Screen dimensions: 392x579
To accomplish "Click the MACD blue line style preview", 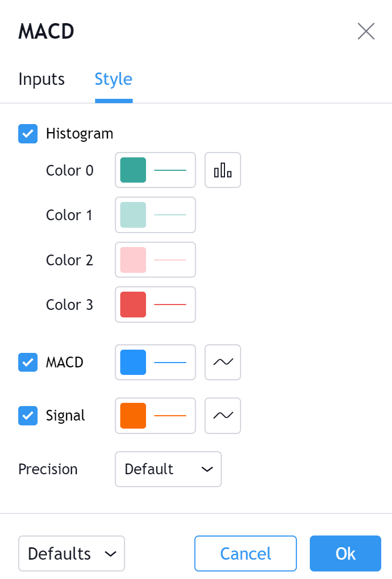I will coord(170,363).
